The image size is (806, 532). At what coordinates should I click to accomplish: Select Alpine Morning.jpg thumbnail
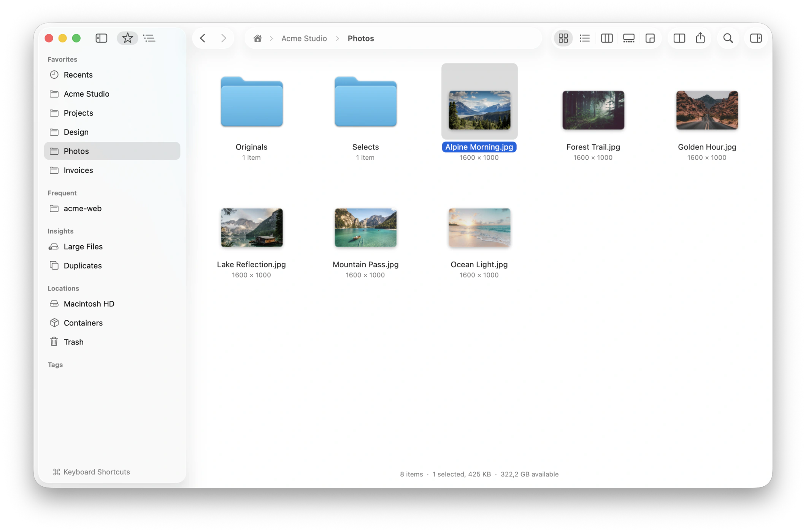479,110
